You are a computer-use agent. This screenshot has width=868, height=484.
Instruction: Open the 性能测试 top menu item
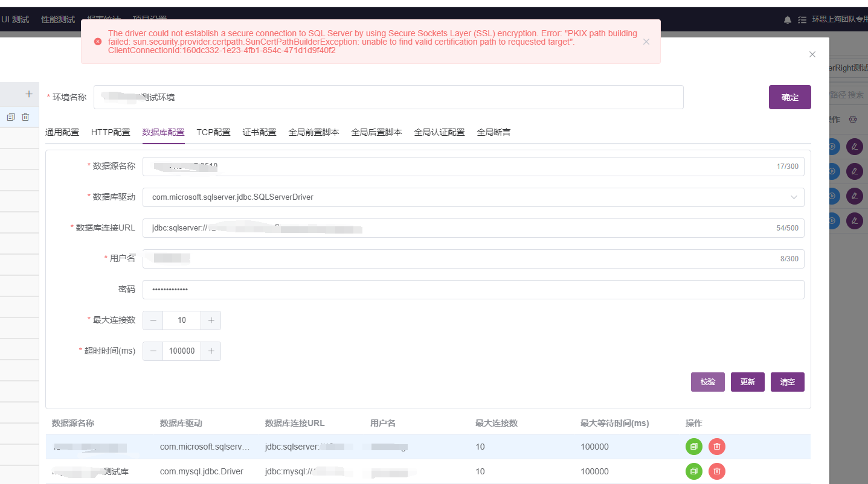(58, 19)
